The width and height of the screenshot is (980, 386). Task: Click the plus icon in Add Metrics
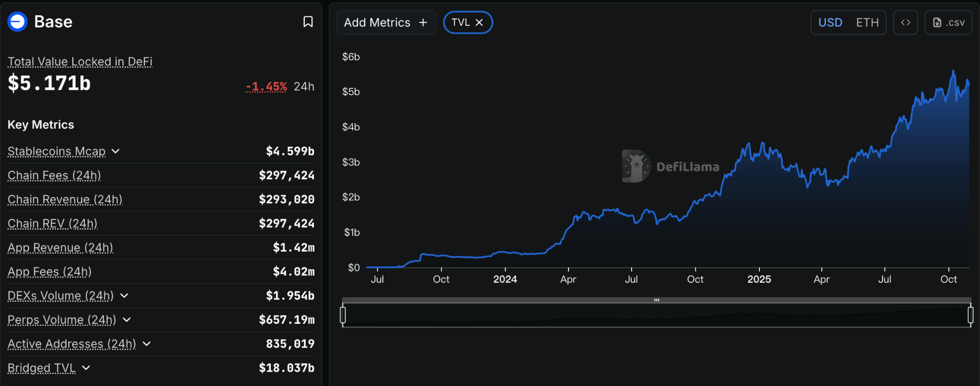coord(423,22)
